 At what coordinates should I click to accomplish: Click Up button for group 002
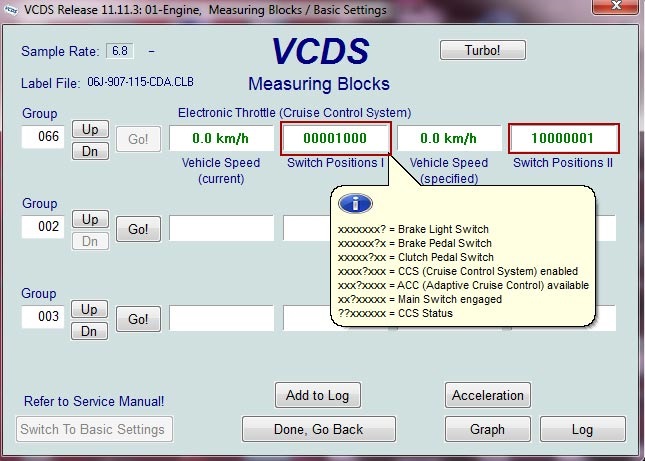point(90,219)
